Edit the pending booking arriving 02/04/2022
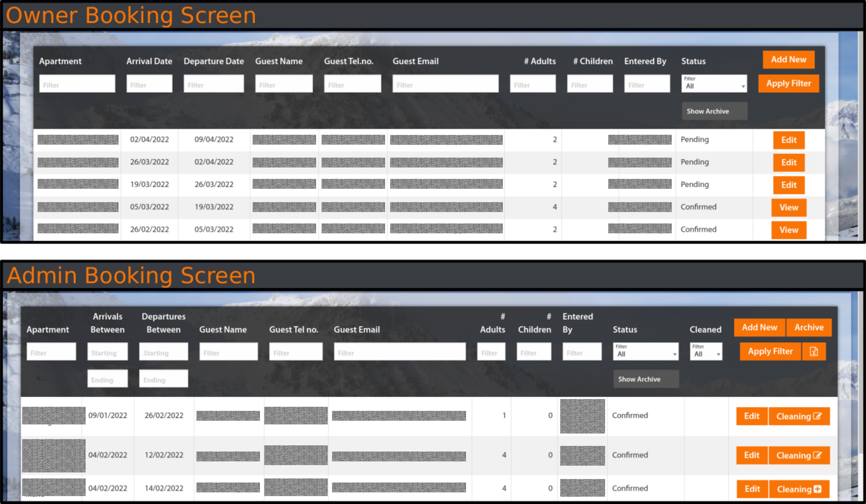 pyautogui.click(x=789, y=140)
